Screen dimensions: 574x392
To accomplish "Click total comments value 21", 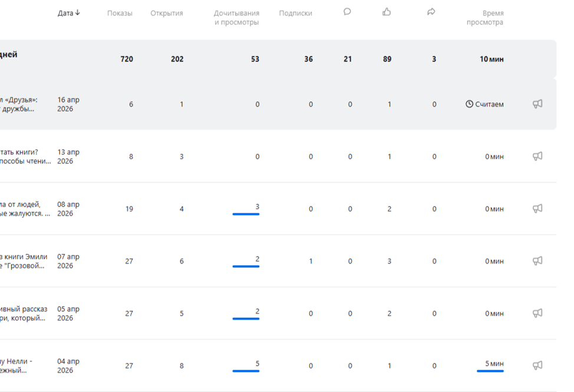I will pyautogui.click(x=348, y=59).
